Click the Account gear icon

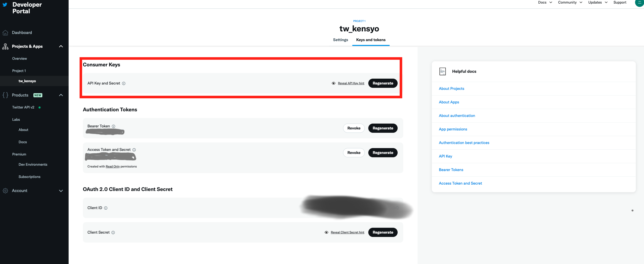5,191
